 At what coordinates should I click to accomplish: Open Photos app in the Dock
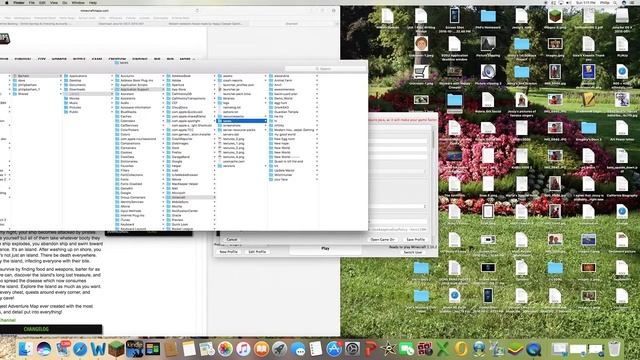225,349
